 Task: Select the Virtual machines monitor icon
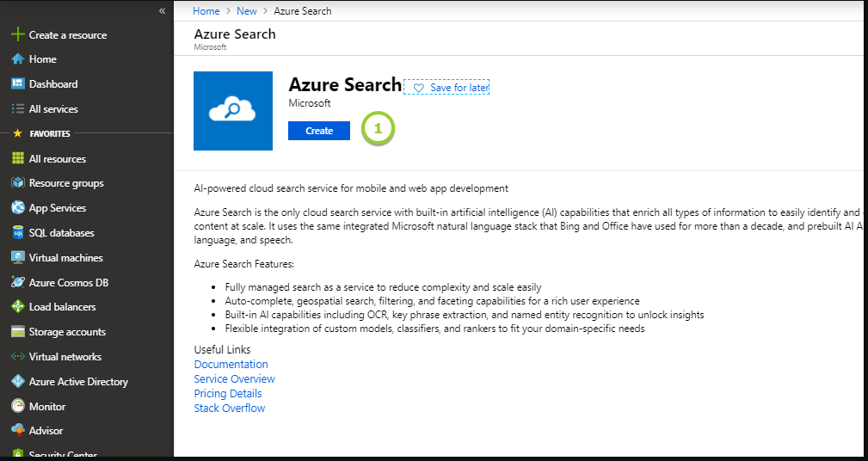(x=17, y=258)
